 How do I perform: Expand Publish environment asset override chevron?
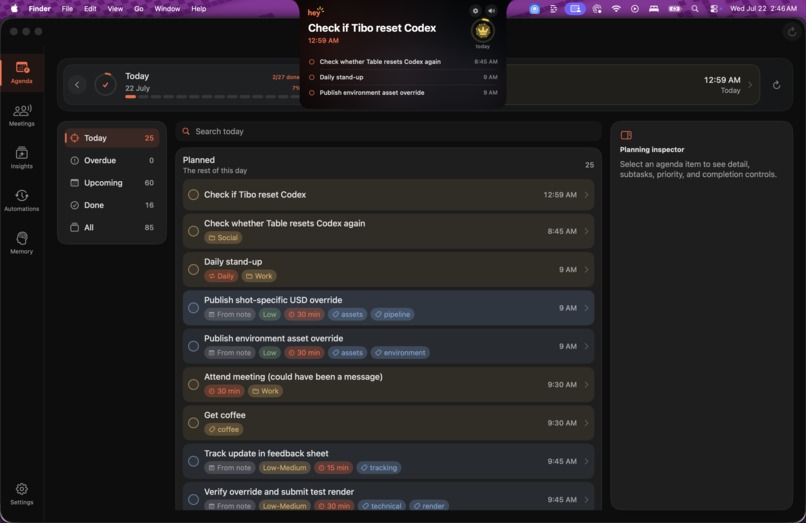click(x=587, y=346)
